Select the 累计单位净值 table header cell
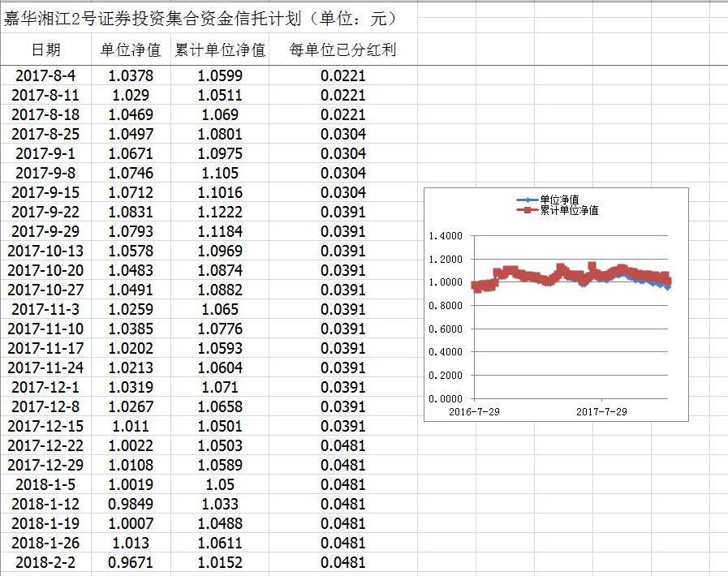 pyautogui.click(x=220, y=50)
